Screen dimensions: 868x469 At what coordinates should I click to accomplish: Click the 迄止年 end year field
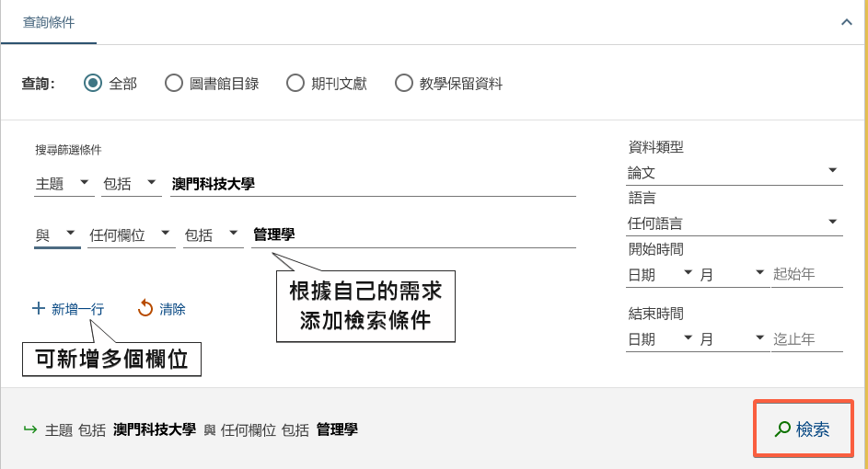point(807,338)
